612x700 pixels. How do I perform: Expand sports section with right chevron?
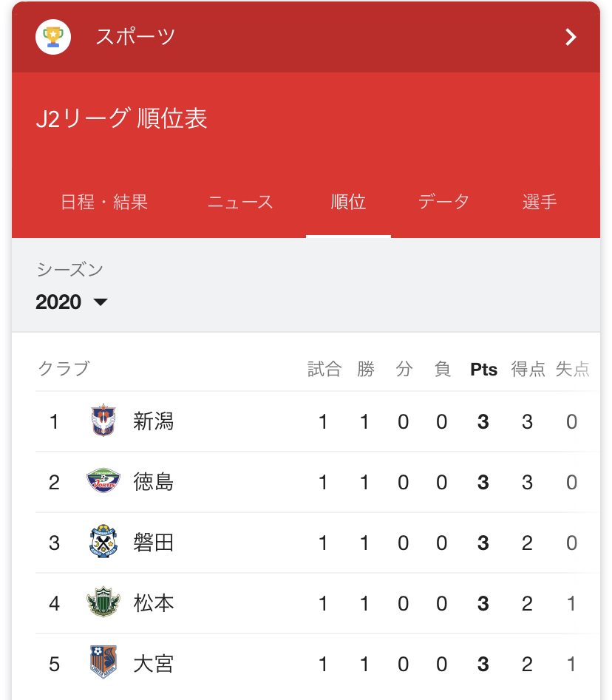(571, 37)
